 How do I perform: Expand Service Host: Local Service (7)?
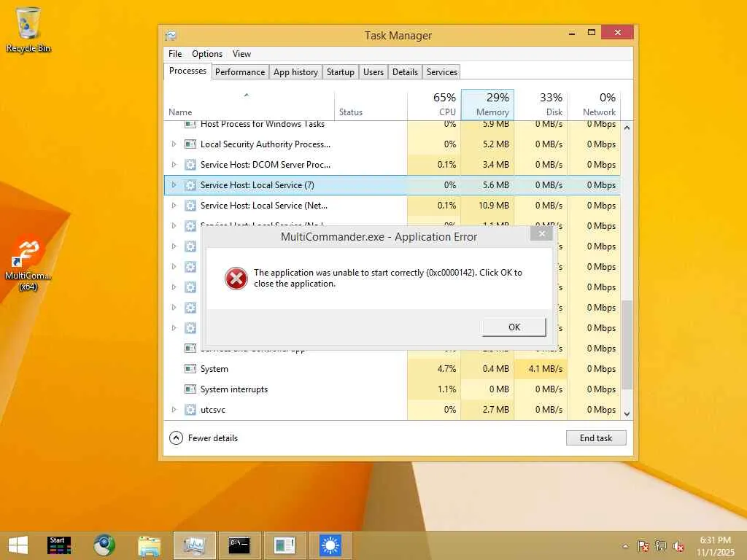(x=174, y=185)
